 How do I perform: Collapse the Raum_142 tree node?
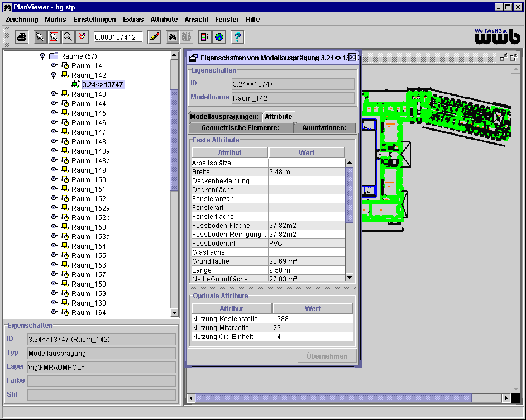(54, 75)
